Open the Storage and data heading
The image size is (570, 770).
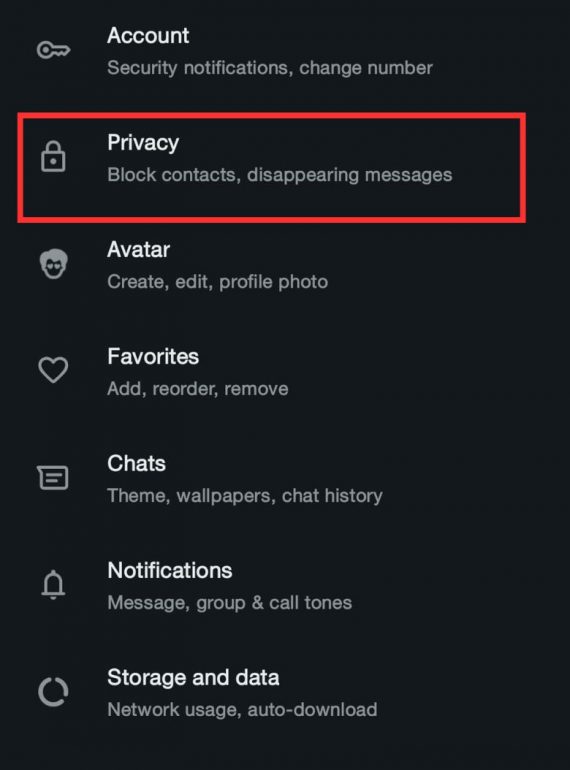[193, 678]
